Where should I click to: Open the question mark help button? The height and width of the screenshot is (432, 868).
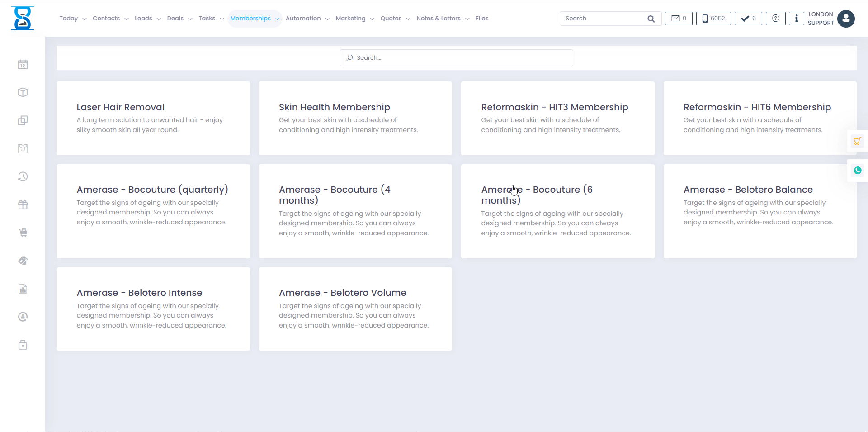[775, 19]
